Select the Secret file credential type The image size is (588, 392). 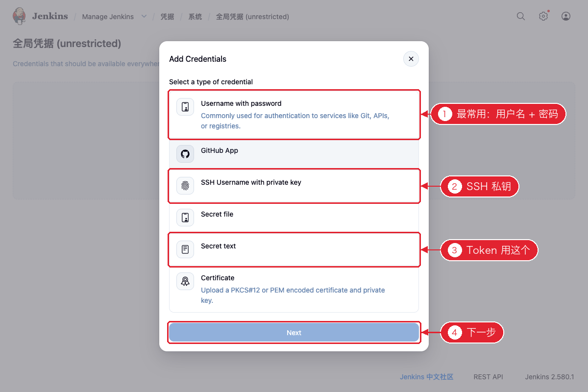[x=294, y=218]
